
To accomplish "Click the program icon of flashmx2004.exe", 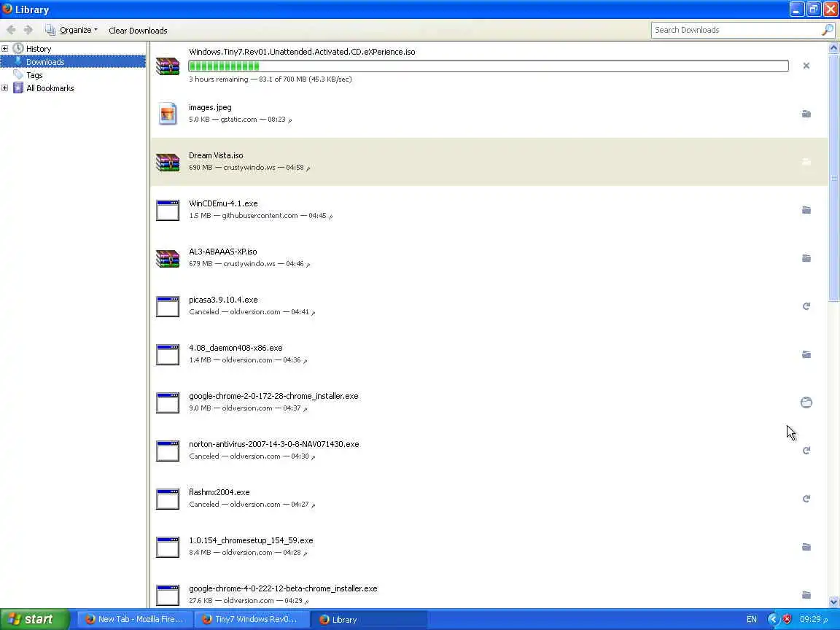I will point(168,499).
